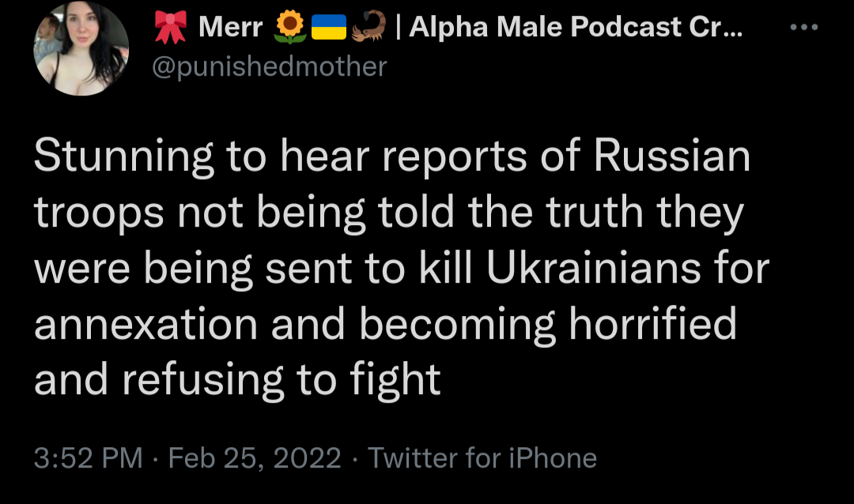Click the Feb 25, 2022 date

pos(255,457)
